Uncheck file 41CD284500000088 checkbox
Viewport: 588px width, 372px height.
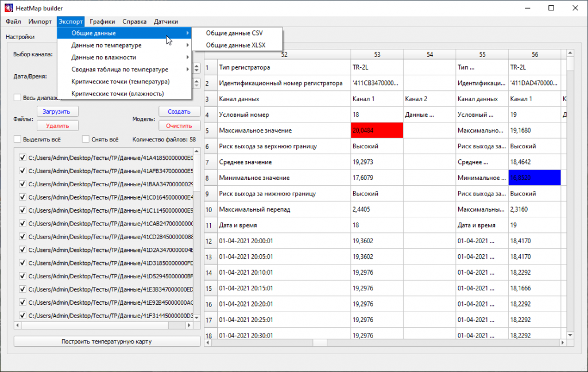(x=22, y=236)
